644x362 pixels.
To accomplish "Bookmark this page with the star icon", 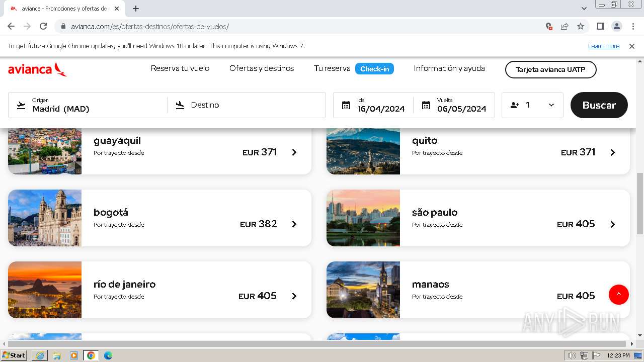I will click(581, 26).
